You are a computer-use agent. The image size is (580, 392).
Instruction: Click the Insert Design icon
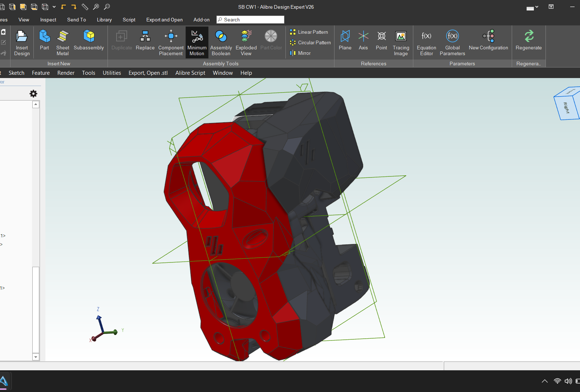22,42
